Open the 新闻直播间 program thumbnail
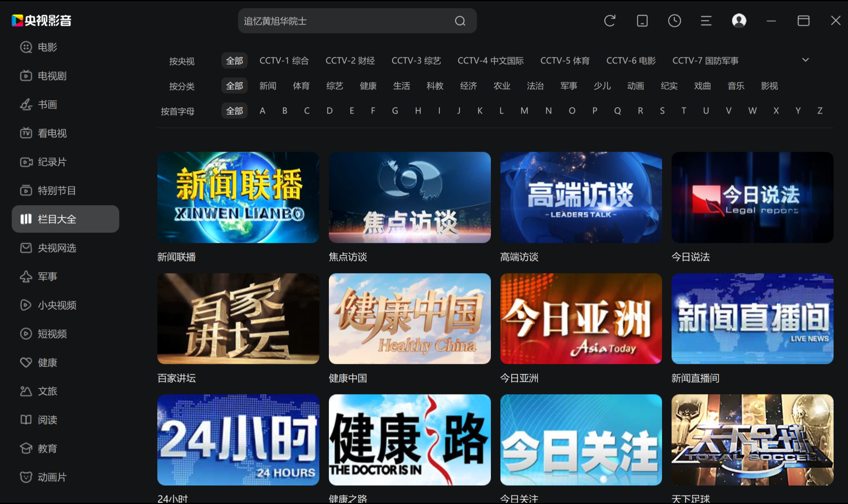The image size is (848, 504). (752, 318)
